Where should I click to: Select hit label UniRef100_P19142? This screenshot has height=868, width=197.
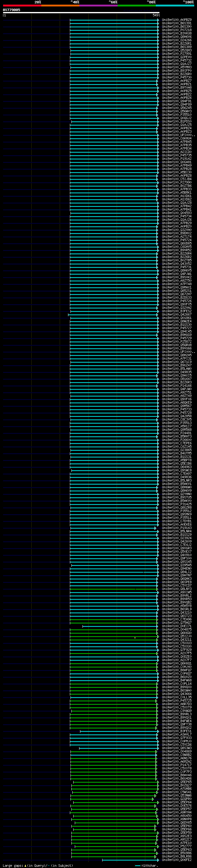click(x=176, y=159)
